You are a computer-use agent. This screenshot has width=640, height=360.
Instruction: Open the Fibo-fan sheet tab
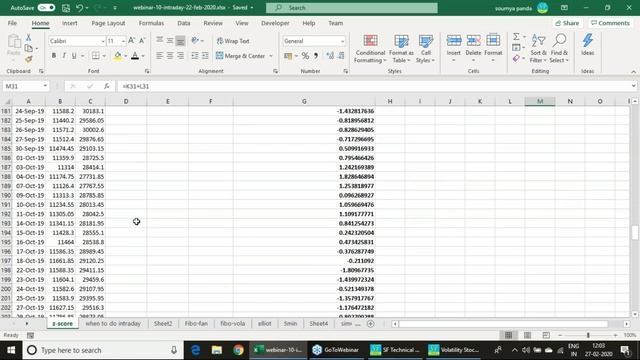click(x=196, y=324)
